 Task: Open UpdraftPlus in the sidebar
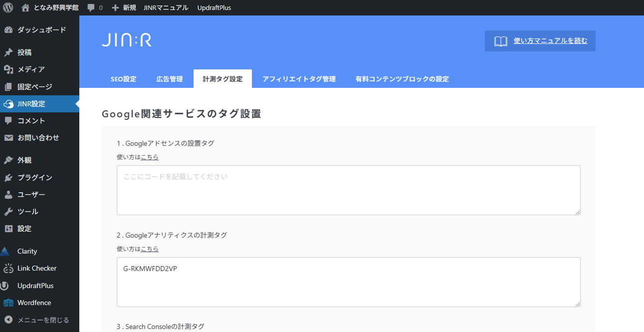click(35, 286)
